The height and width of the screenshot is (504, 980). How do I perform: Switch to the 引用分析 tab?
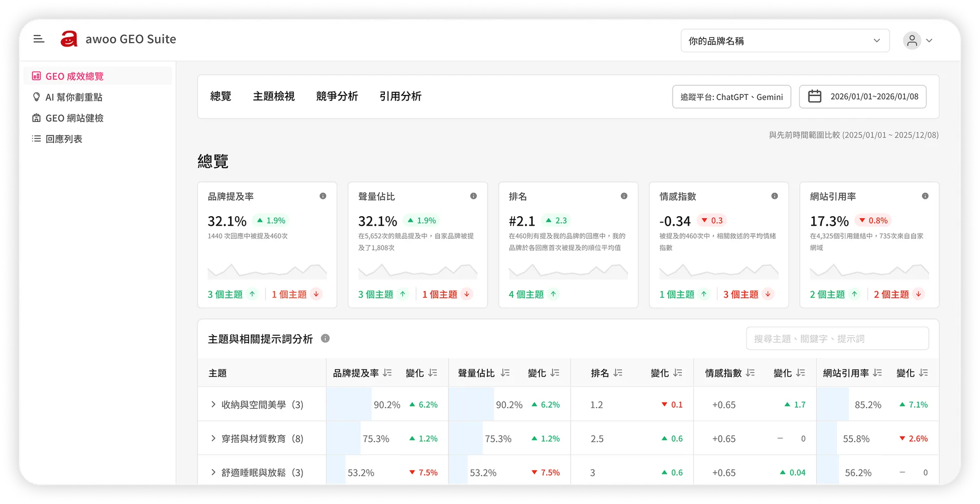[401, 96]
